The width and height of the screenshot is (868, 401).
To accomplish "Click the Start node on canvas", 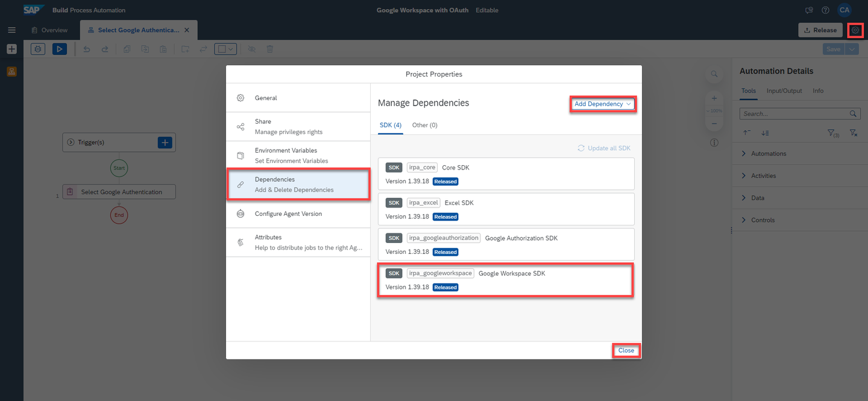I will point(119,168).
